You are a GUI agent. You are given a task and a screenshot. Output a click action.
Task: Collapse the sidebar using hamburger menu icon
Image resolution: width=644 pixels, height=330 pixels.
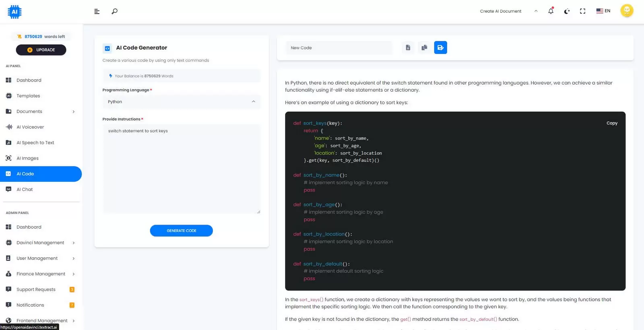(x=97, y=11)
